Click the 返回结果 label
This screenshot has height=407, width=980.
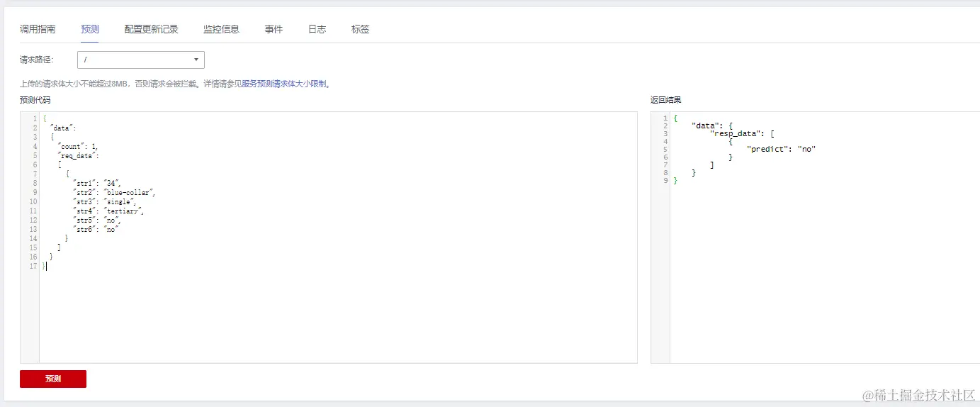click(x=665, y=100)
